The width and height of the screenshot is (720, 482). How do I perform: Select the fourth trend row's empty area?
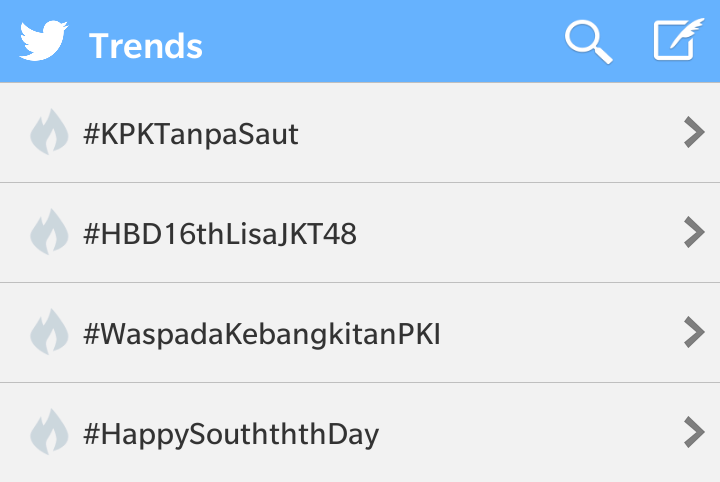pyautogui.click(x=530, y=432)
